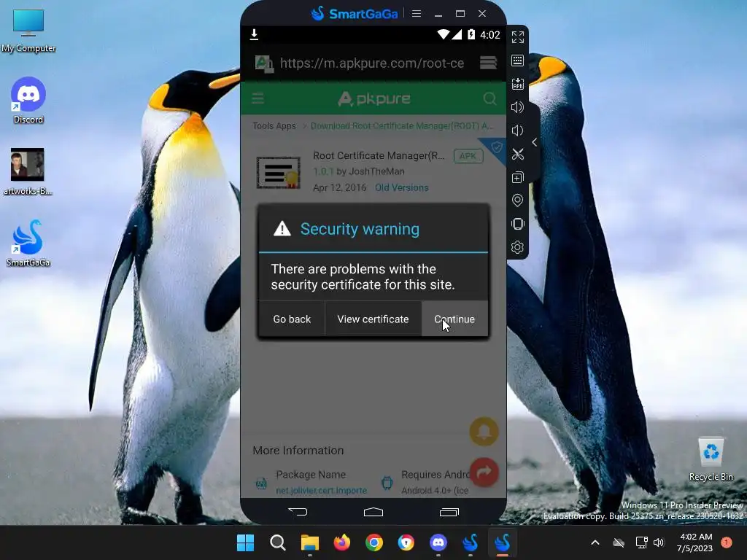Screen dimensions: 747x560
Task: Open SmartGaGa settings gear
Action: [517, 247]
